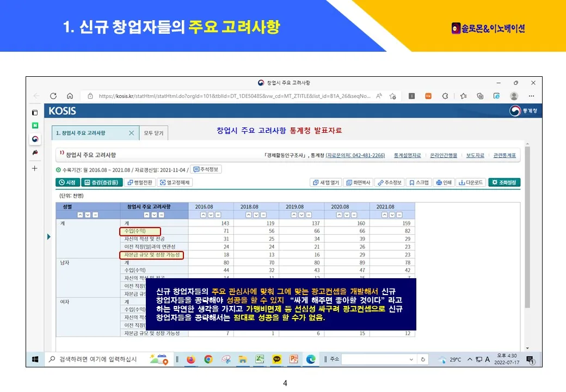Sort the 2016.08 column ascending arrow

[204, 215]
